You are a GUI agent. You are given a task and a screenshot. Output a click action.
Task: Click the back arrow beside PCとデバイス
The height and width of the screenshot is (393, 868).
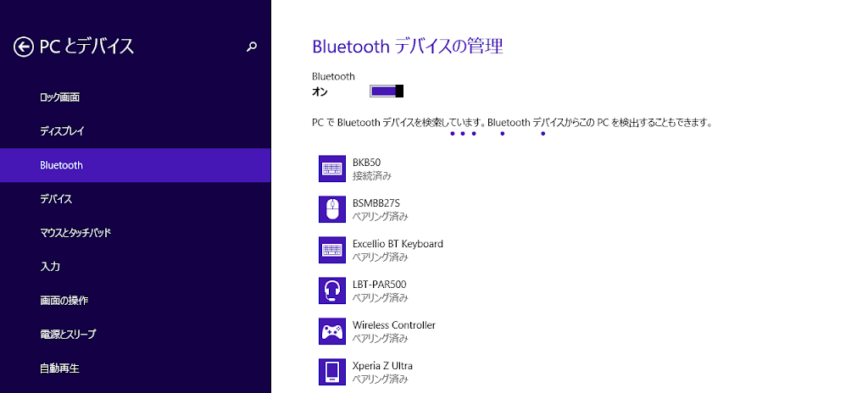pos(24,47)
